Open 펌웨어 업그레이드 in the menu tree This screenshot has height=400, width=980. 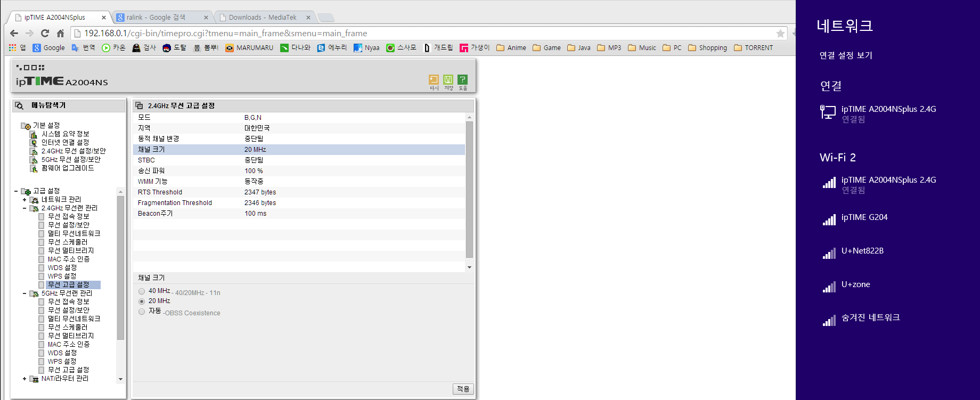coord(68,168)
